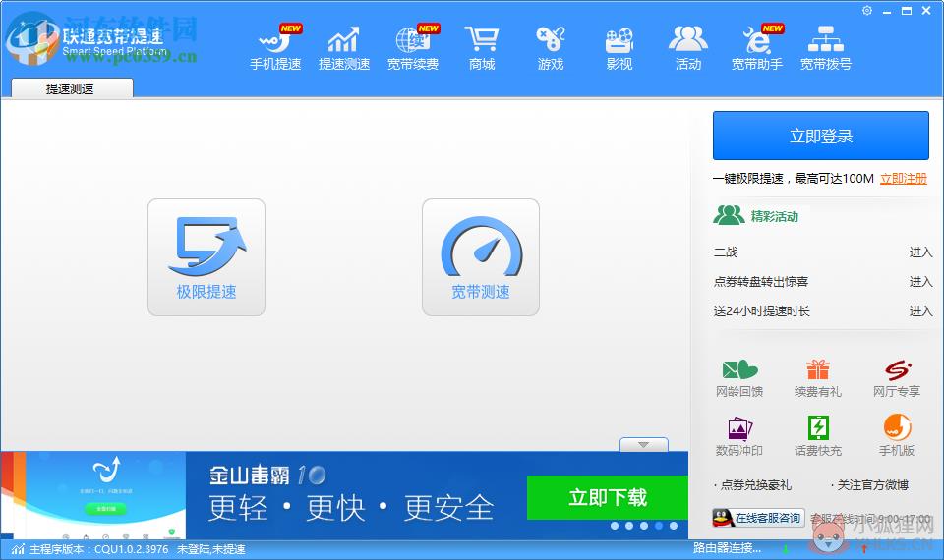This screenshot has height=560, width=944.
Task: Click 路由器连接 status text
Action: click(727, 548)
